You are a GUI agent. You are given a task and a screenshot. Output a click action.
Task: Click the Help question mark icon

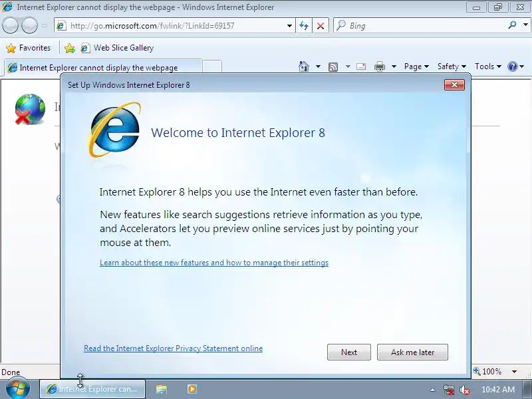pyautogui.click(x=512, y=66)
